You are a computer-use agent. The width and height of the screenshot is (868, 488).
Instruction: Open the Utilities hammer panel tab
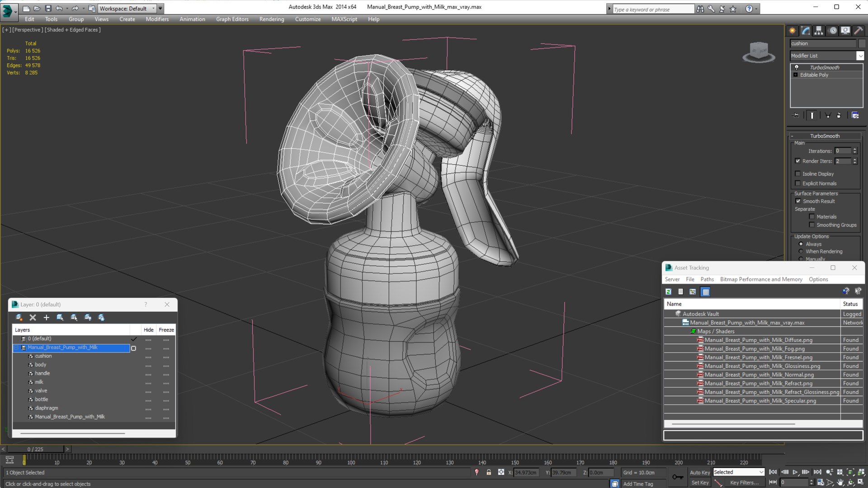pyautogui.click(x=858, y=31)
